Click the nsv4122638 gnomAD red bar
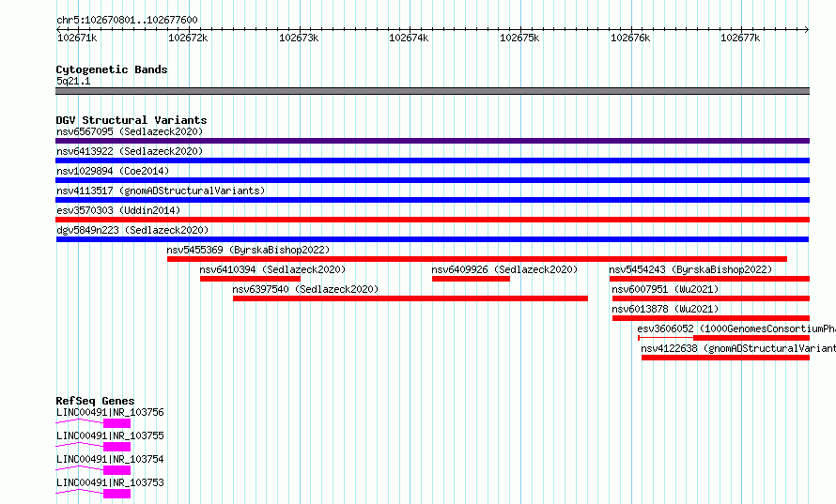The height and width of the screenshot is (504, 836). pos(726,358)
